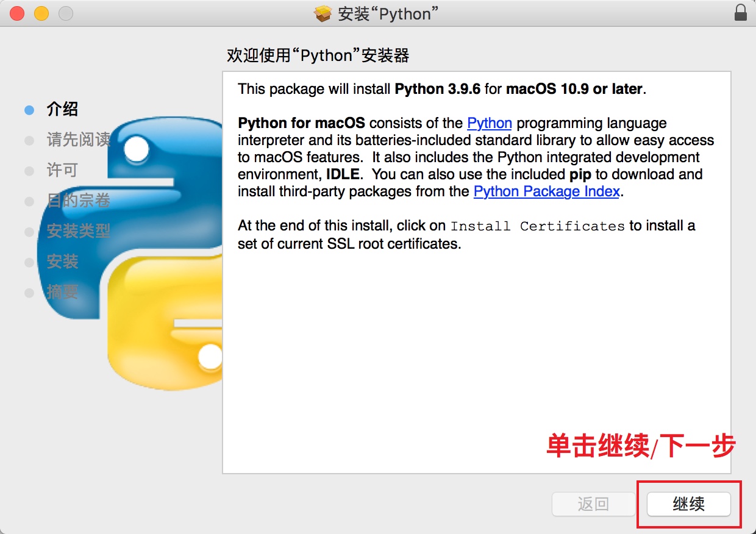The height and width of the screenshot is (534, 756).
Task: Click the 安装“Python” window title text
Action: tap(387, 13)
